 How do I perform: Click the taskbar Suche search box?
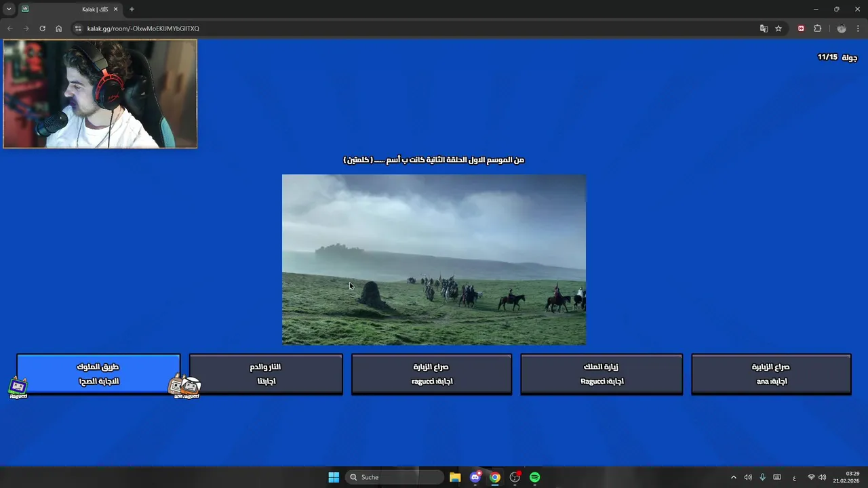pos(395,477)
